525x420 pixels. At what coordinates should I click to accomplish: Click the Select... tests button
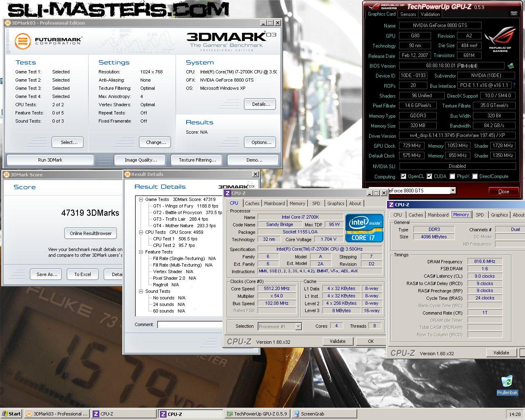[x=68, y=142]
